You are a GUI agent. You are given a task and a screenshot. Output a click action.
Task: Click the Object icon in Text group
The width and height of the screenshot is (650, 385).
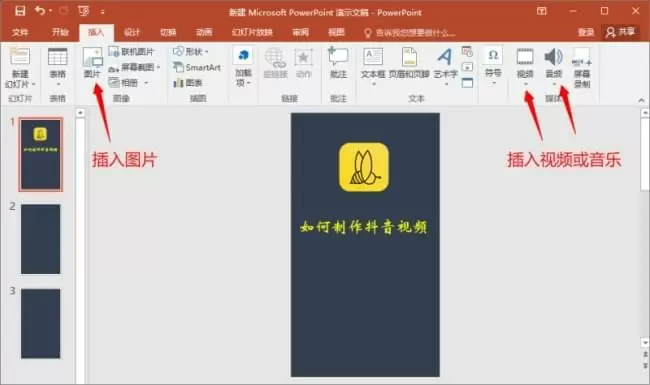[x=467, y=83]
